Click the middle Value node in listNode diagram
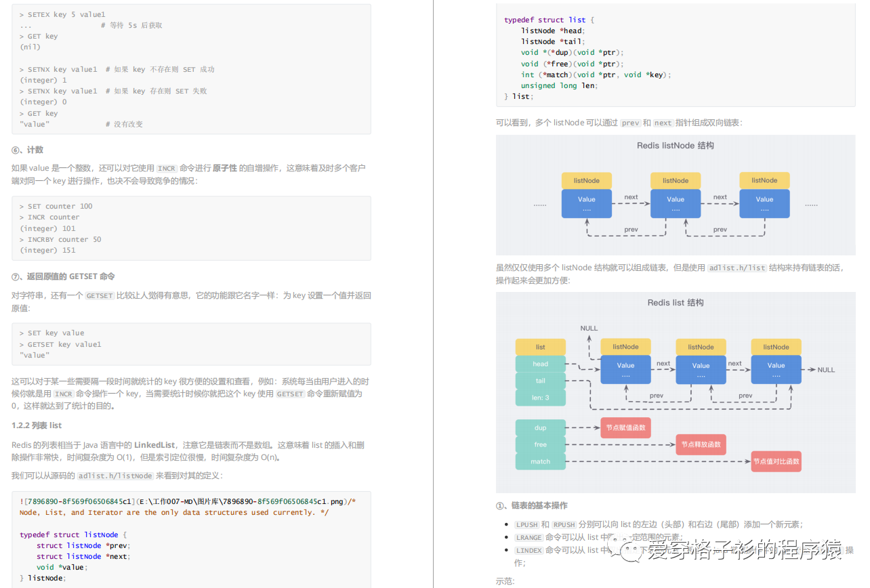Screen dimensions: 870x588 point(676,203)
